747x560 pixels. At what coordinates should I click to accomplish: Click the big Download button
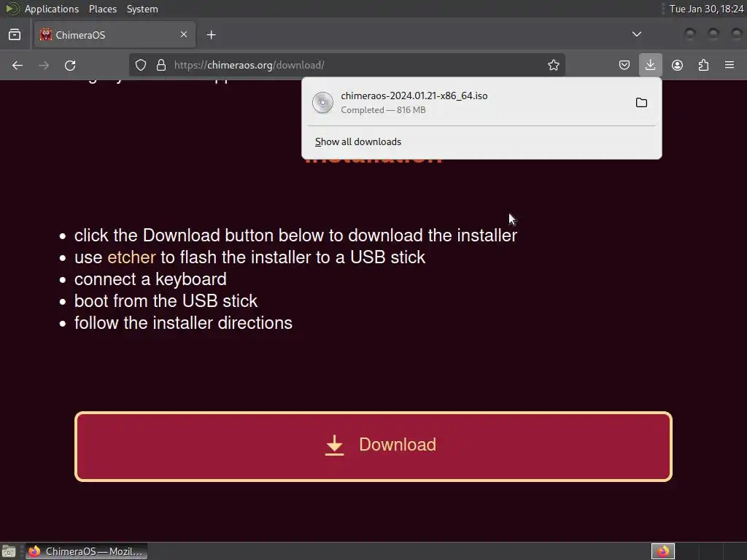[373, 446]
